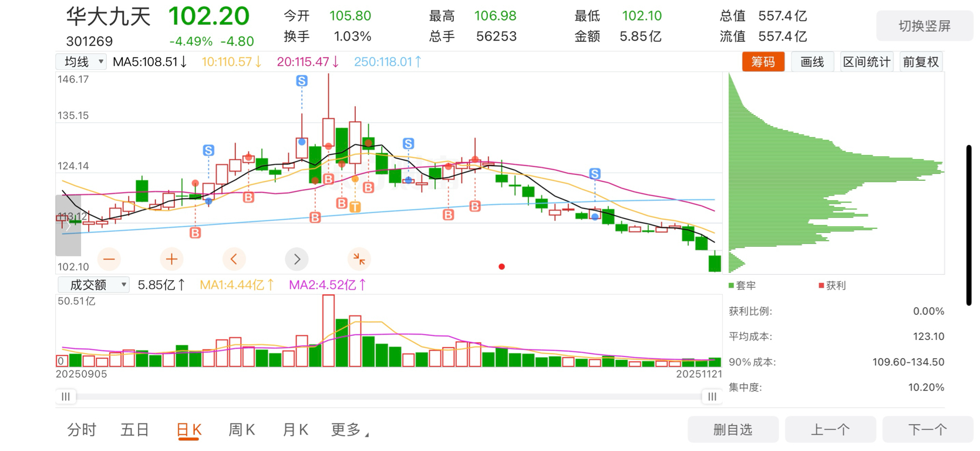Screen dimensions: 980x451
Task: Open the 均线 indicator dropdown
Action: 81,62
